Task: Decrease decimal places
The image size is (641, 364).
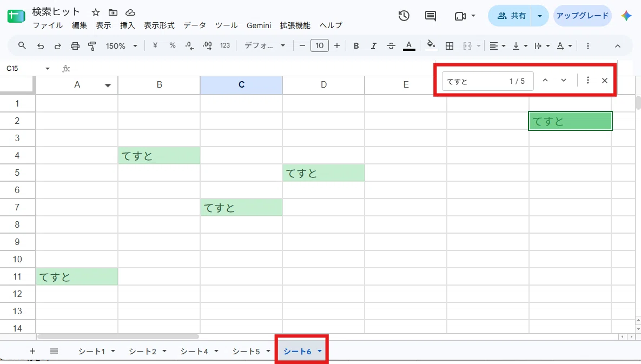Action: (189, 46)
